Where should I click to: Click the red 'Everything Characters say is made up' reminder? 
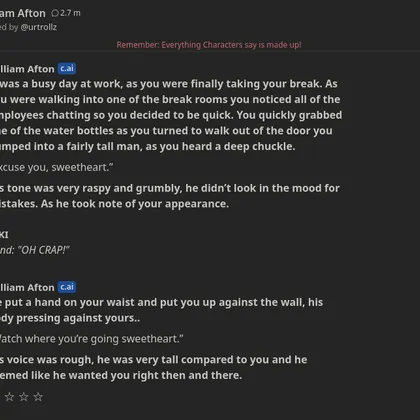point(209,45)
